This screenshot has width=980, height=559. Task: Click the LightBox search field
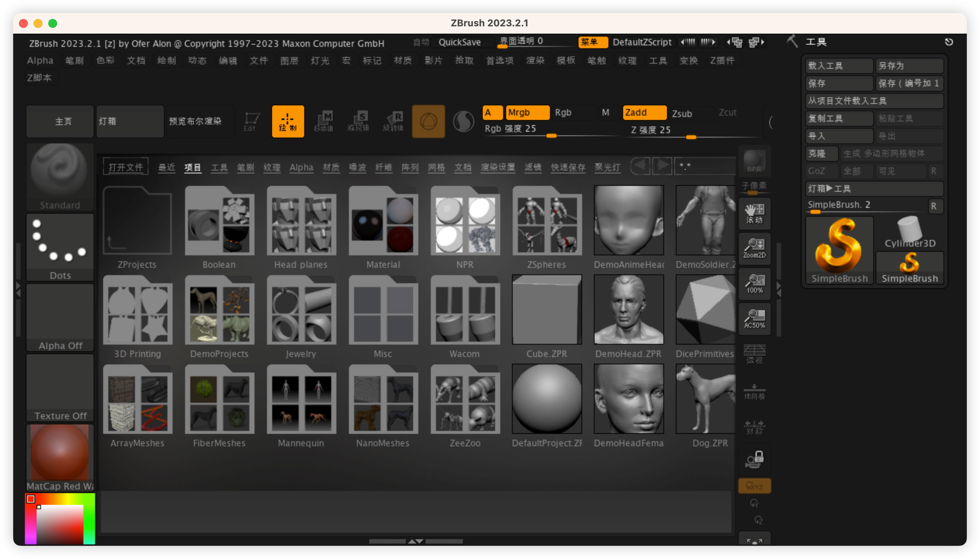coord(705,166)
